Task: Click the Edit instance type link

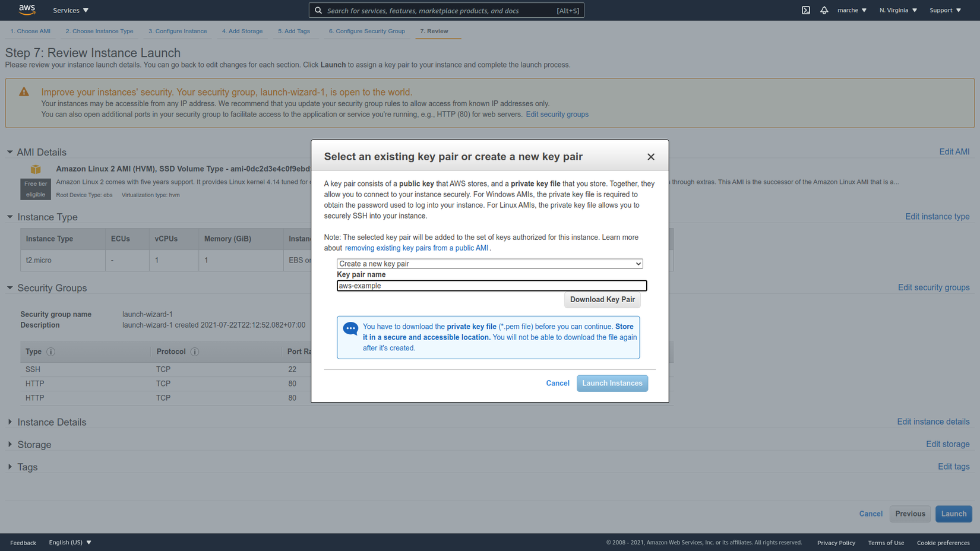Action: pos(937,217)
